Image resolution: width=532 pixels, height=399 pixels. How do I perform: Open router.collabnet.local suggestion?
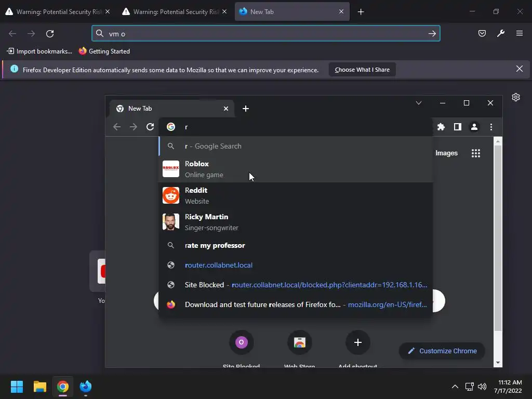click(x=296, y=265)
